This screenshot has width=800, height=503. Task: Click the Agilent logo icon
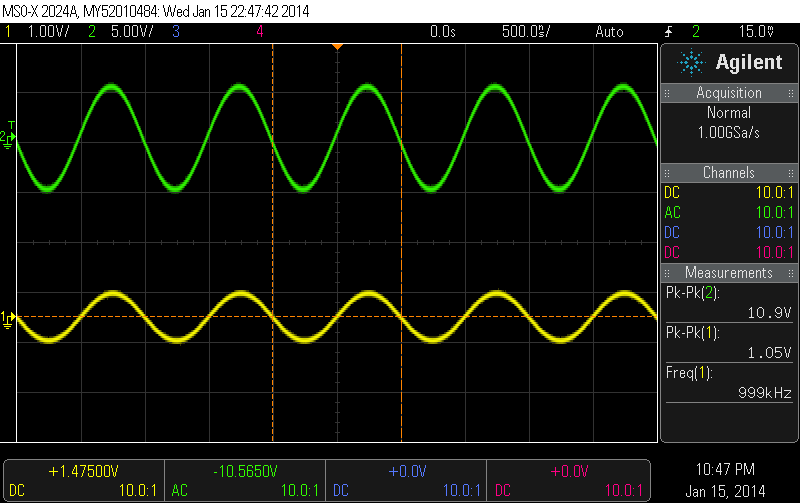coord(691,62)
